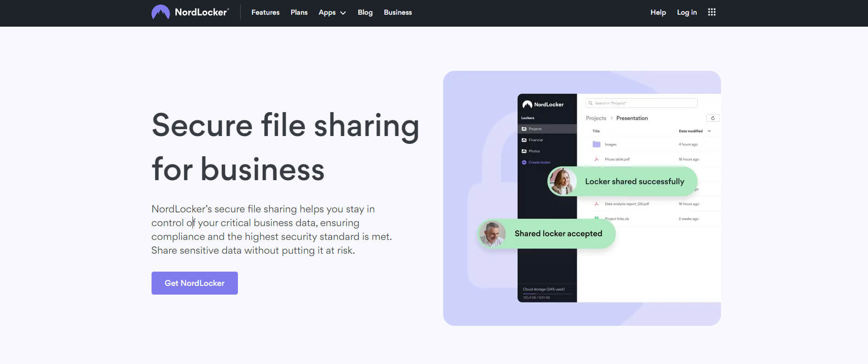Select the Projects locker in preview sidebar
This screenshot has width=868, height=364.
[547, 129]
